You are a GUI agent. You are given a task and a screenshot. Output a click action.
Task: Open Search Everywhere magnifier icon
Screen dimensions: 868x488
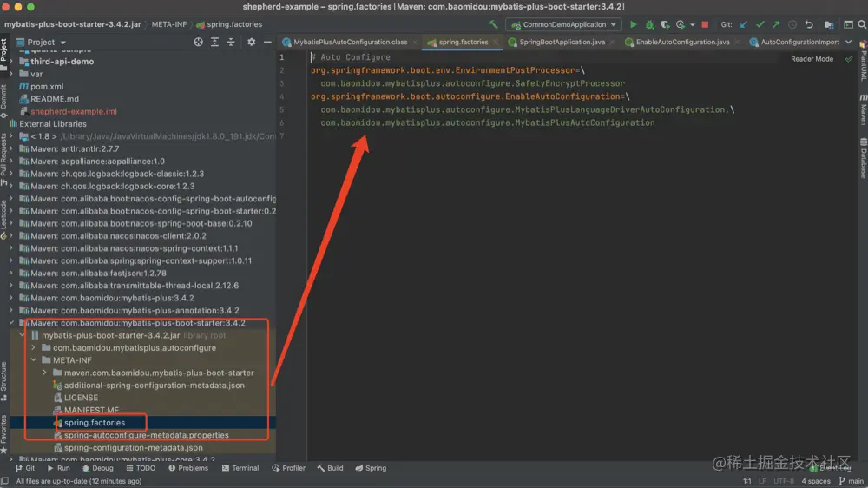click(x=862, y=24)
